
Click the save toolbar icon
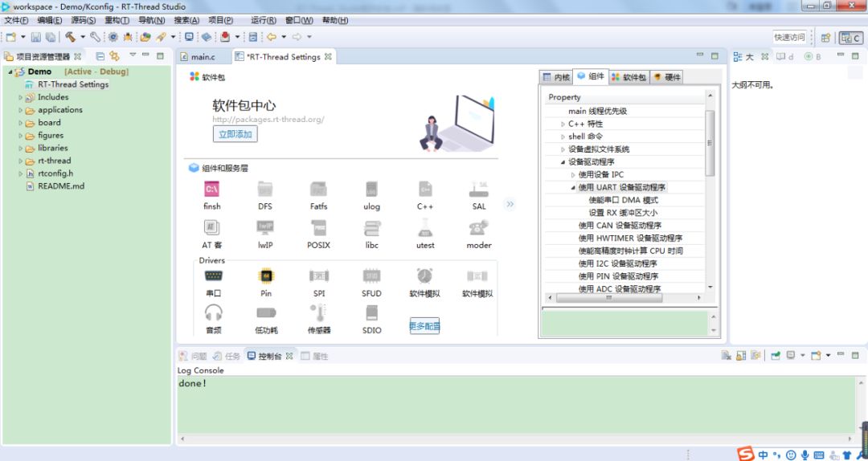pos(36,37)
